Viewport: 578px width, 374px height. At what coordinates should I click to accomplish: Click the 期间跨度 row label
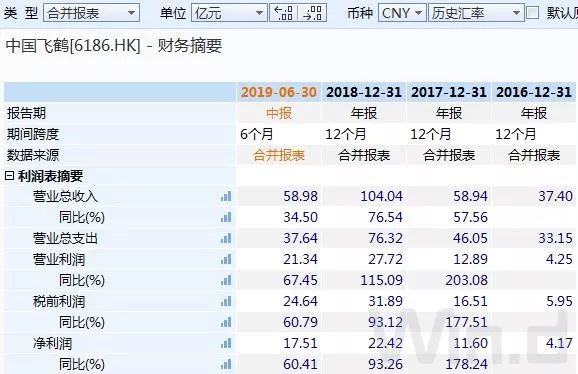[x=33, y=134]
